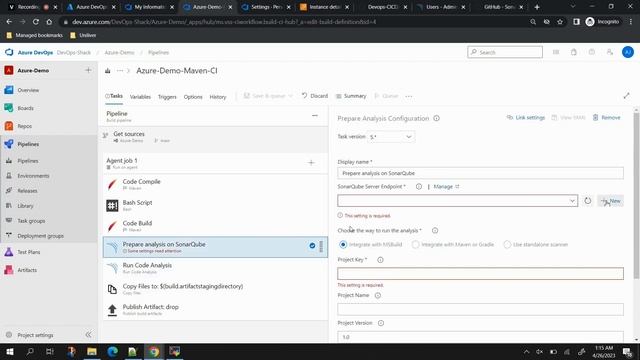
Task: Switch to the Variables tab
Action: click(140, 97)
